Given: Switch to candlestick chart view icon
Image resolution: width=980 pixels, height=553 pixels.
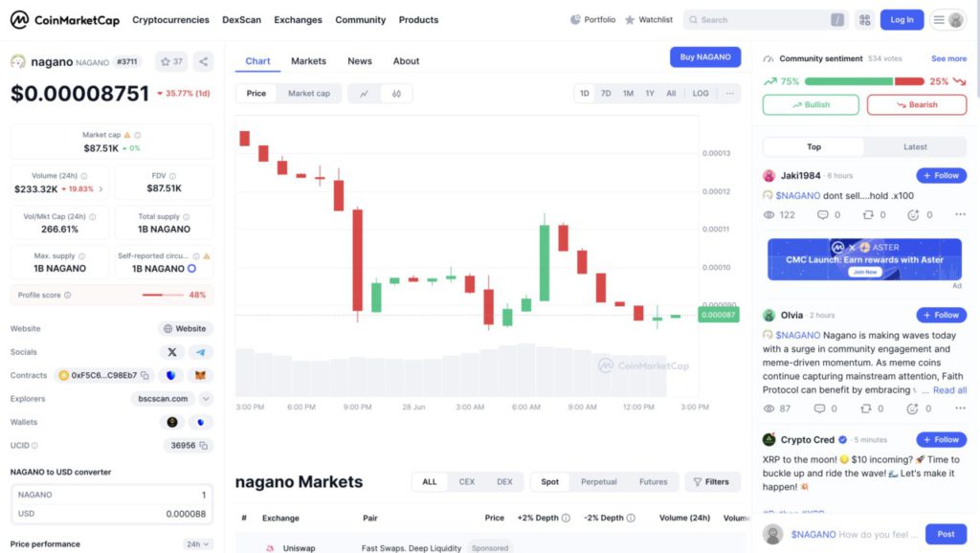Looking at the screenshot, I should point(396,94).
